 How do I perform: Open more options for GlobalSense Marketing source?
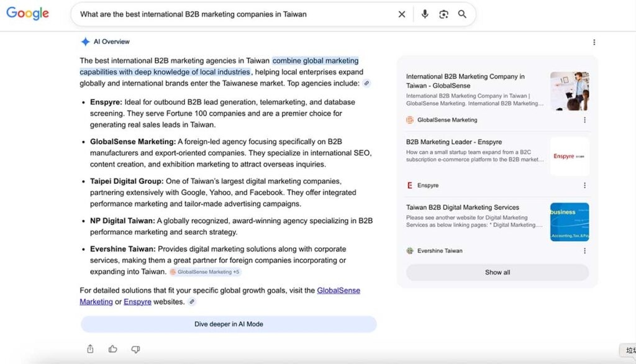point(584,120)
